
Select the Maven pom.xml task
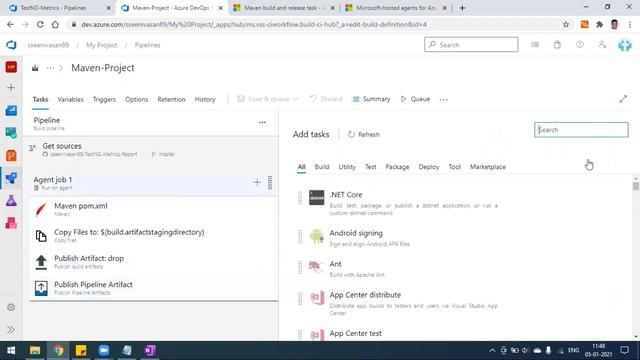[x=153, y=209]
